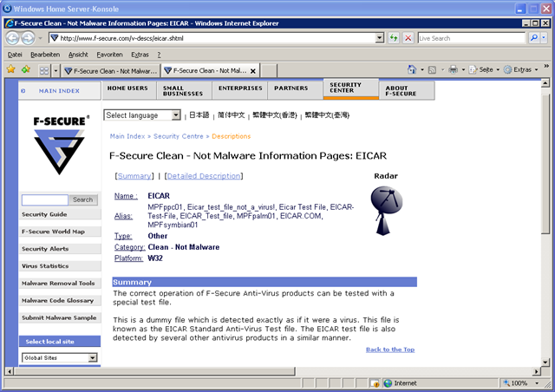The width and height of the screenshot is (555, 392).
Task: Click the horizontal scrollbar thumb
Action: tap(154, 371)
